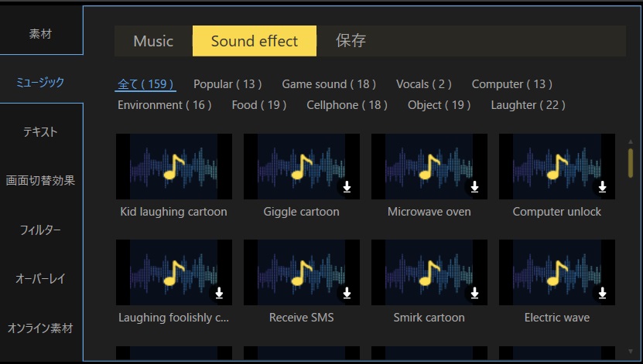Open the フィルター sidebar section

[x=40, y=230]
